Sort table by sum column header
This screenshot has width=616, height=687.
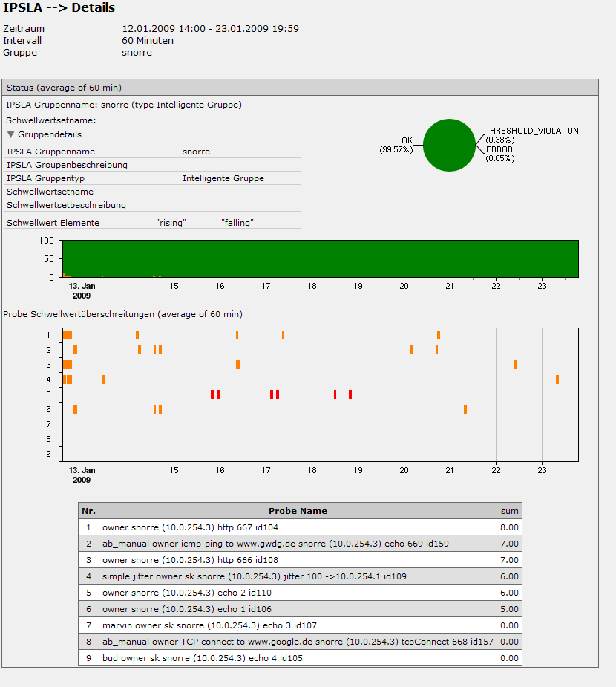(509, 511)
